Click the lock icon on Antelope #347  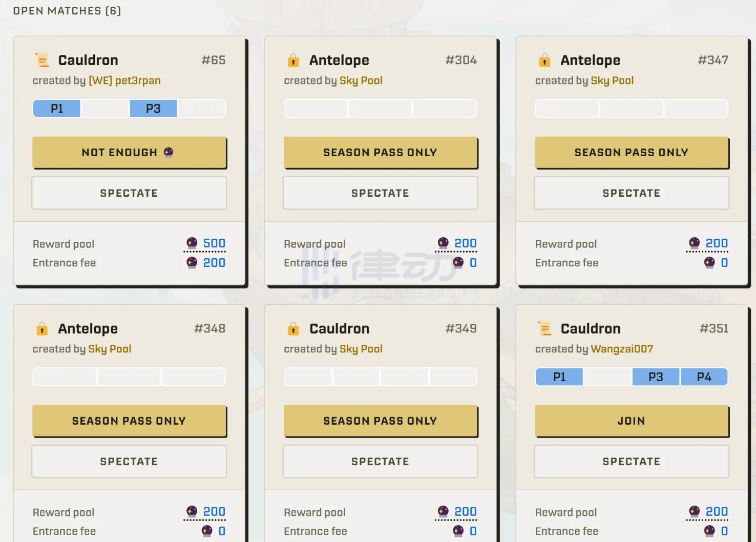(544, 60)
